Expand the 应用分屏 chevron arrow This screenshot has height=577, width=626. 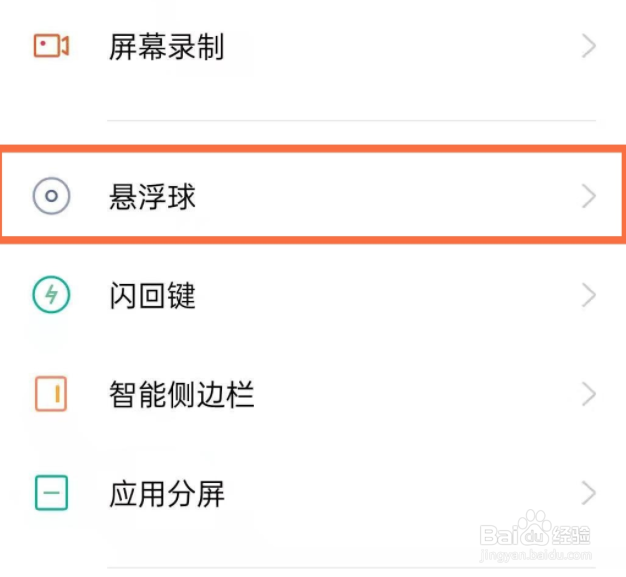point(588,493)
